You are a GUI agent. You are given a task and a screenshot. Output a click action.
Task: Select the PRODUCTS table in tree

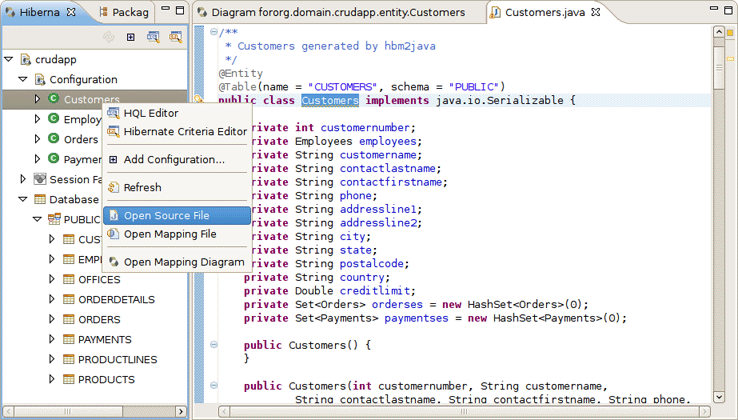pos(106,380)
